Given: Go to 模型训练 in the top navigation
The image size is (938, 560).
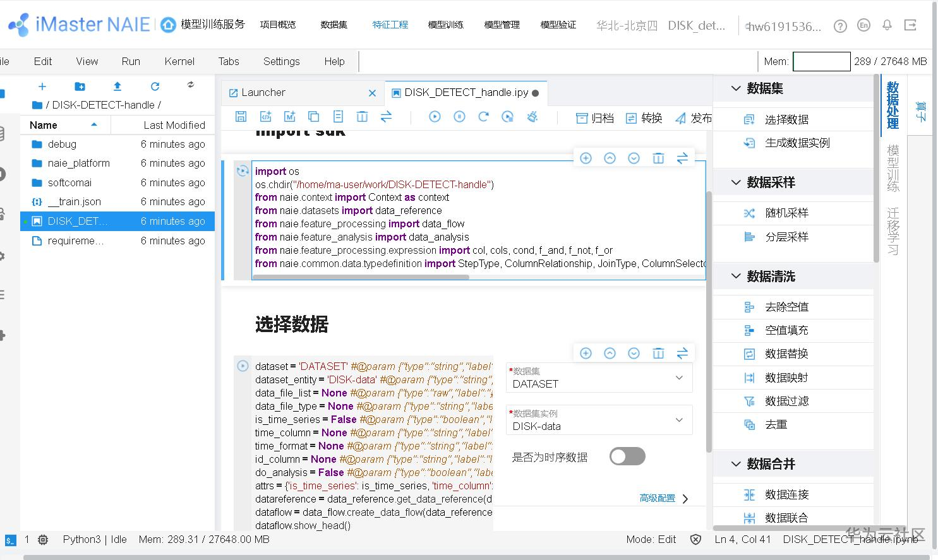Looking at the screenshot, I should (446, 25).
